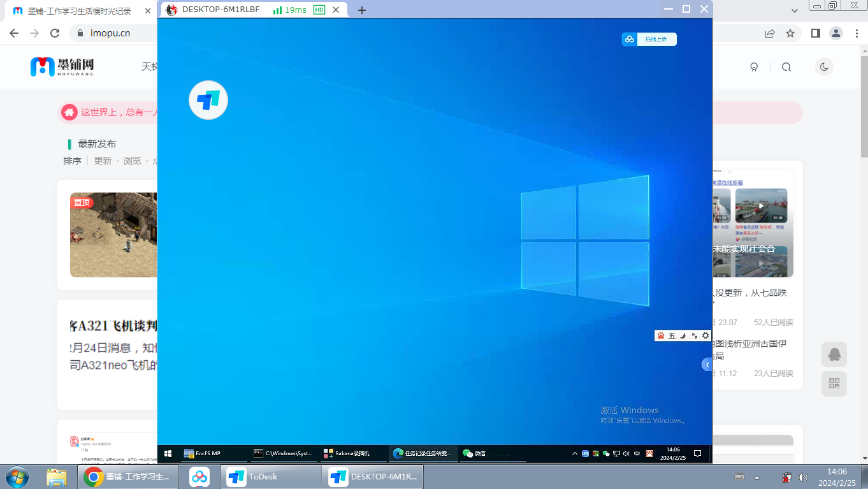Click host volume speaker icon
Screen dimensions: 868x489
coord(803,478)
